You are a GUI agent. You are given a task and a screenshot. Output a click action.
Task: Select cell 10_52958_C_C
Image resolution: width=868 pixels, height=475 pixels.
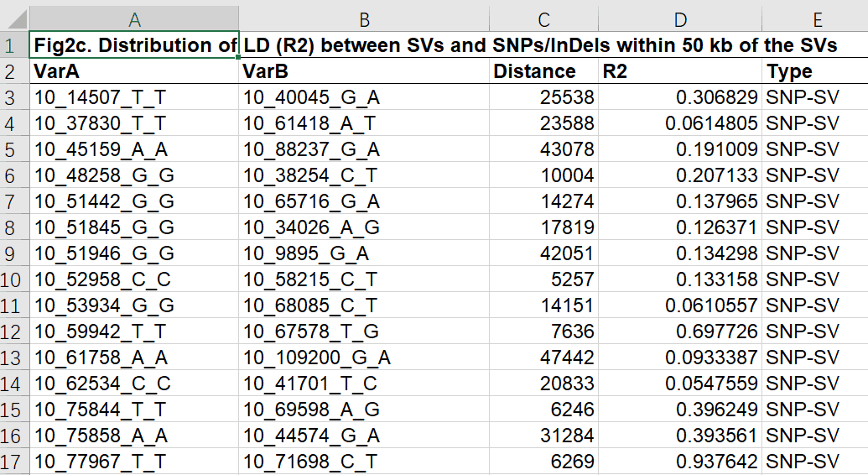point(134,279)
